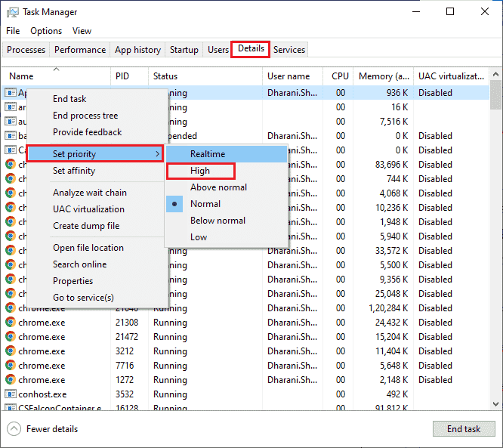
Task: Choose Low priority
Action: pos(199,237)
